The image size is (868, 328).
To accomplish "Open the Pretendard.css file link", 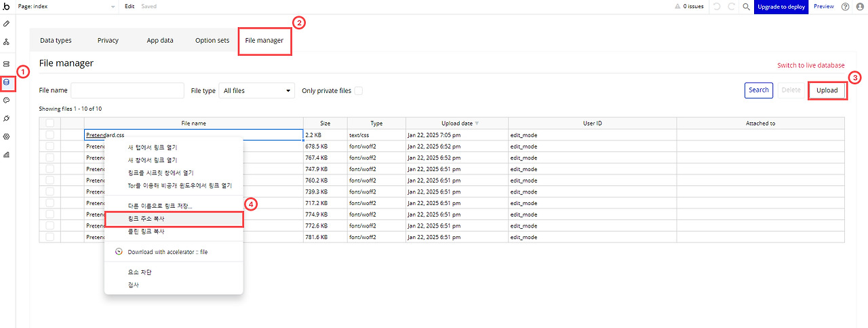I will (x=105, y=134).
